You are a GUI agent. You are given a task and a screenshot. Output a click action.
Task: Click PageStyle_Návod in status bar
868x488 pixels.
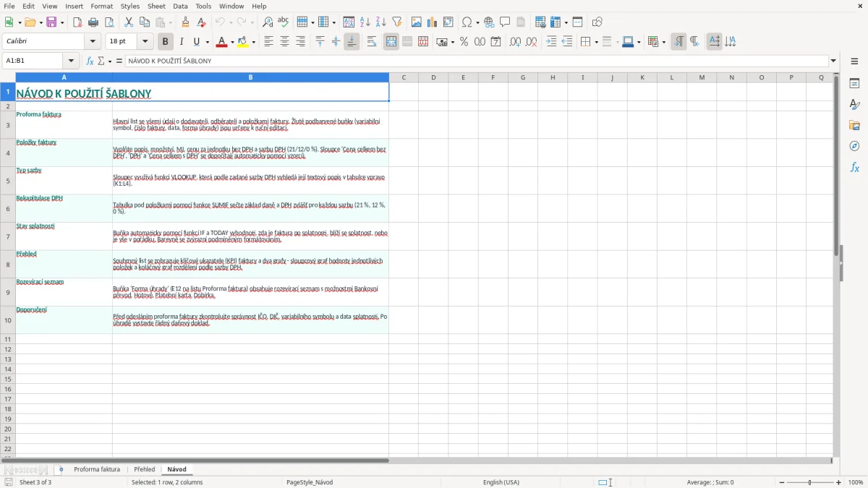point(310,482)
